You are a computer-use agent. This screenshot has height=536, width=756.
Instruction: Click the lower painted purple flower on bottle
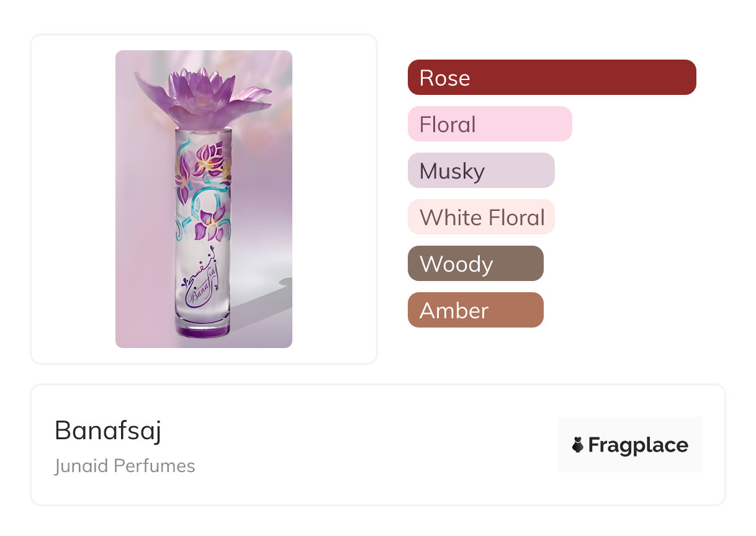pyautogui.click(x=211, y=225)
